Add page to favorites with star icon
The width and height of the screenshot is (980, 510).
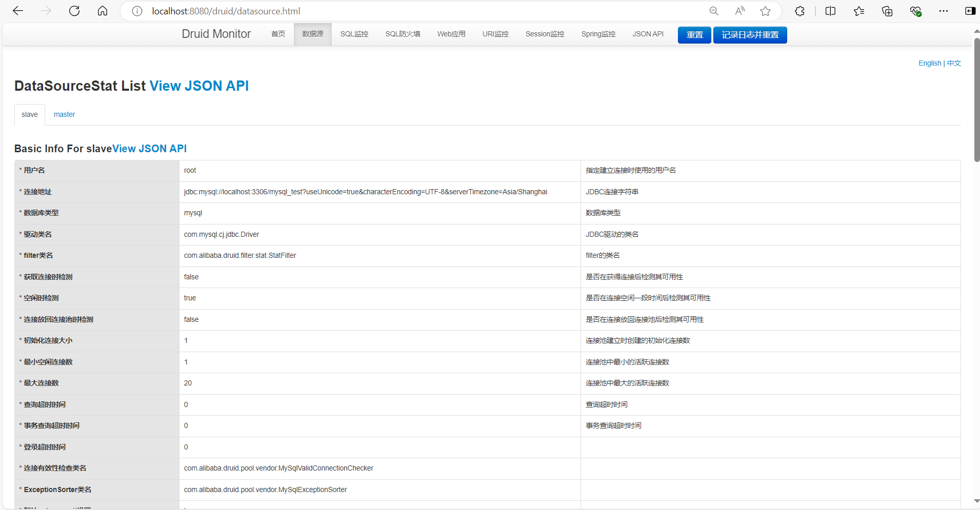coord(766,11)
